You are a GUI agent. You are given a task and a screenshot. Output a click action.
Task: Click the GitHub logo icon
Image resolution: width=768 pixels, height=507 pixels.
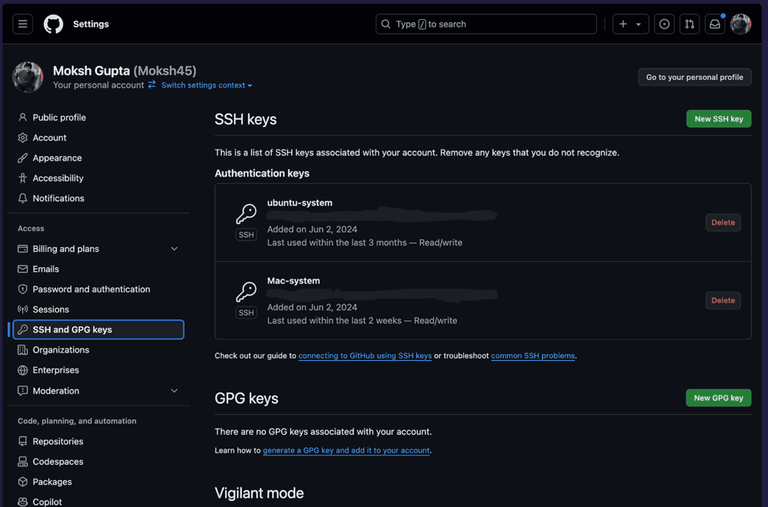(x=53, y=24)
